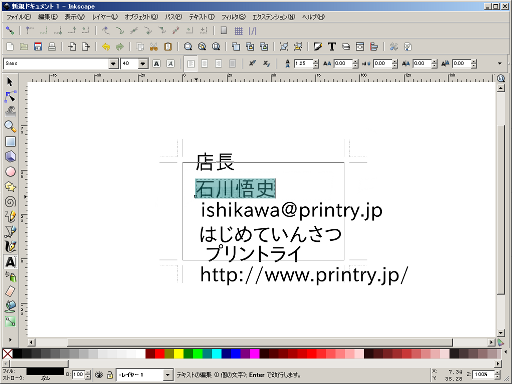Viewport: 512px width, 384px height.
Task: Undo with the yellow arrow icon
Action: [x=106, y=47]
